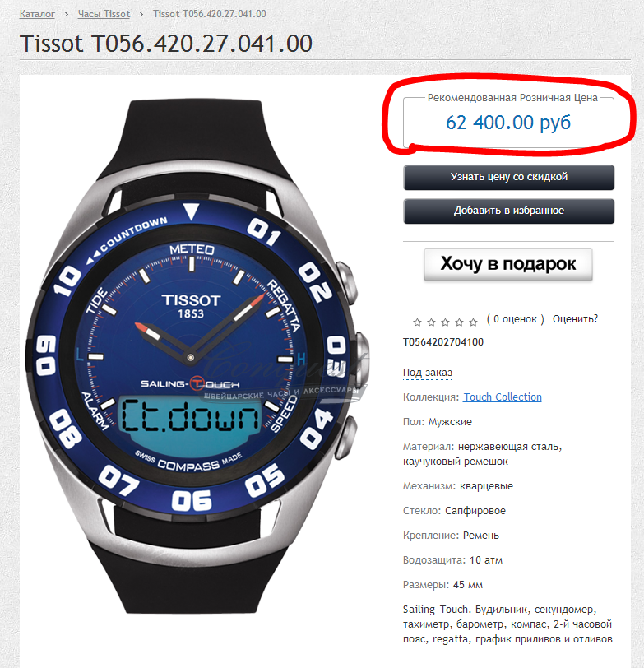Click the 0 оценок rating count

tap(516, 319)
